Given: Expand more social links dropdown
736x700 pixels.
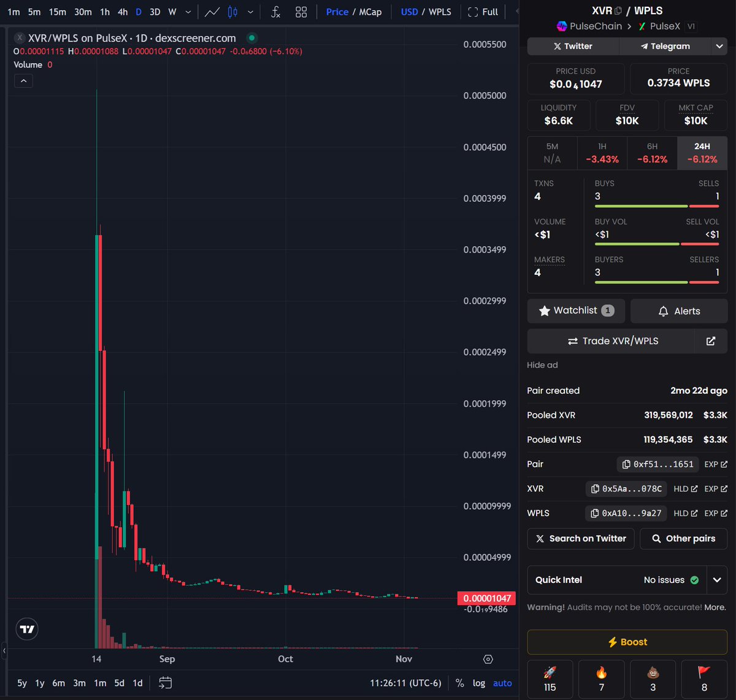Looking at the screenshot, I should tap(719, 46).
